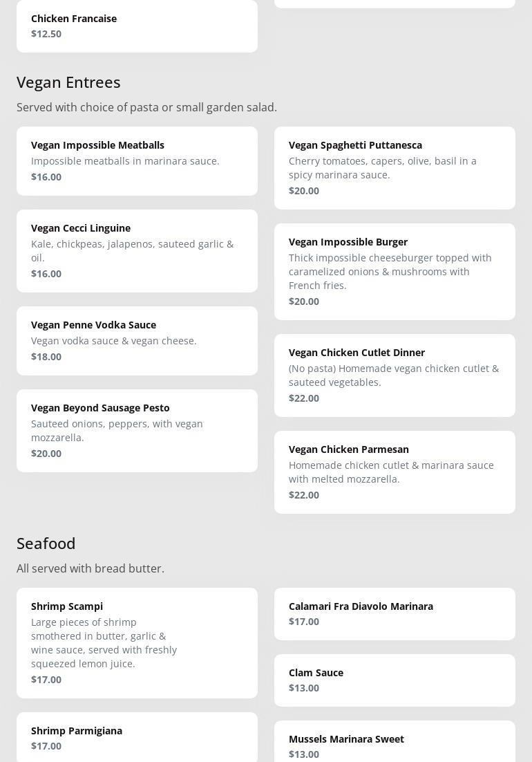Click the 'All served with bread butter' note
Viewport: 532px width, 762px height.
pyautogui.click(x=91, y=568)
